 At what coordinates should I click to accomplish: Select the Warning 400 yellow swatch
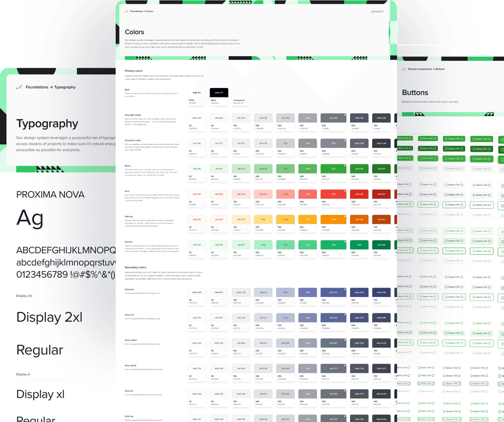point(308,223)
